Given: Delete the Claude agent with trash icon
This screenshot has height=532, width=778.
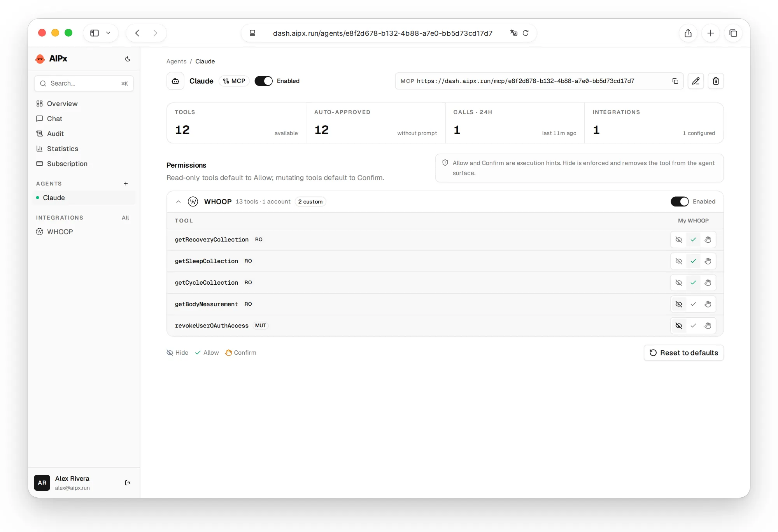Looking at the screenshot, I should (x=716, y=81).
